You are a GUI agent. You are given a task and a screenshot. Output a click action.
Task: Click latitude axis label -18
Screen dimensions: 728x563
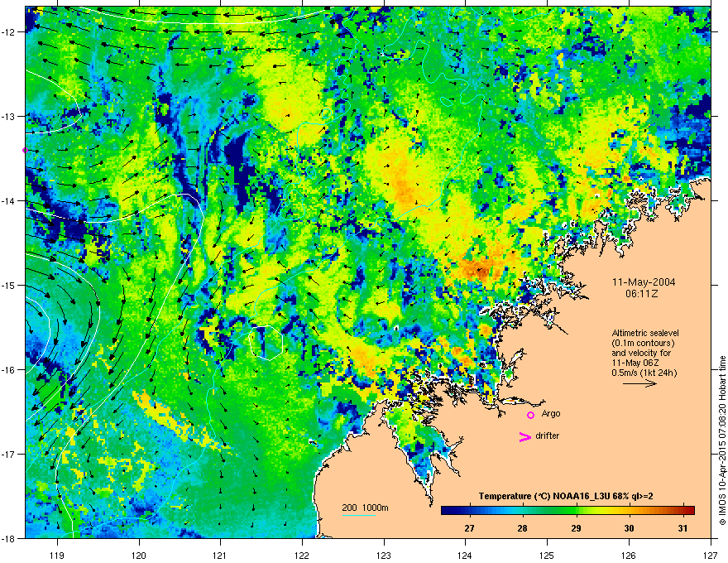click(8, 538)
